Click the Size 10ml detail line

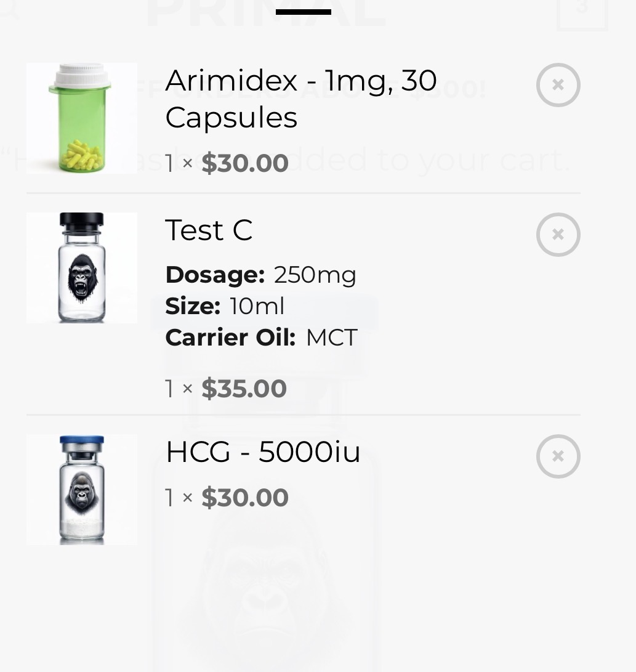click(x=225, y=306)
